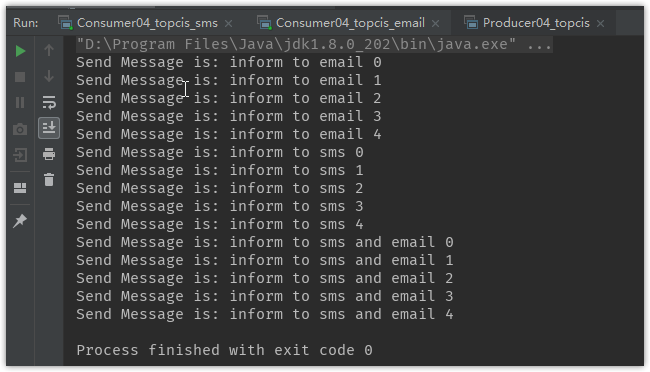Close the Producer04_topcis tab

point(600,24)
